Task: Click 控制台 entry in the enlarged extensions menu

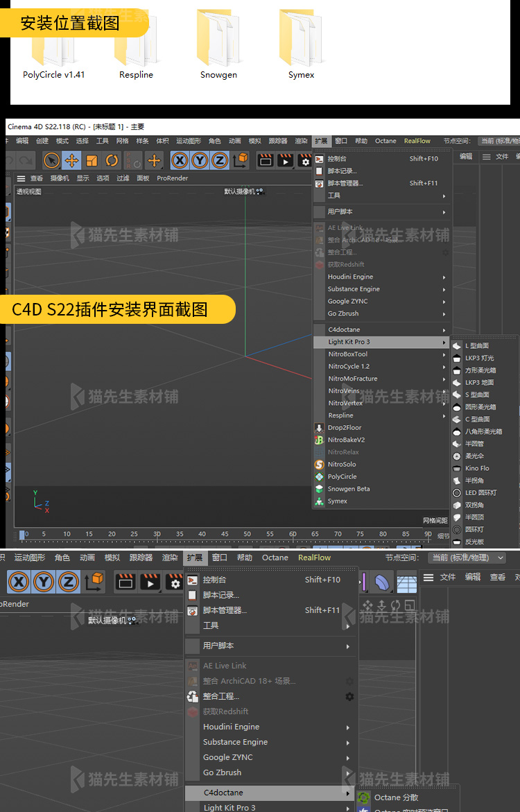Action: tap(271, 580)
